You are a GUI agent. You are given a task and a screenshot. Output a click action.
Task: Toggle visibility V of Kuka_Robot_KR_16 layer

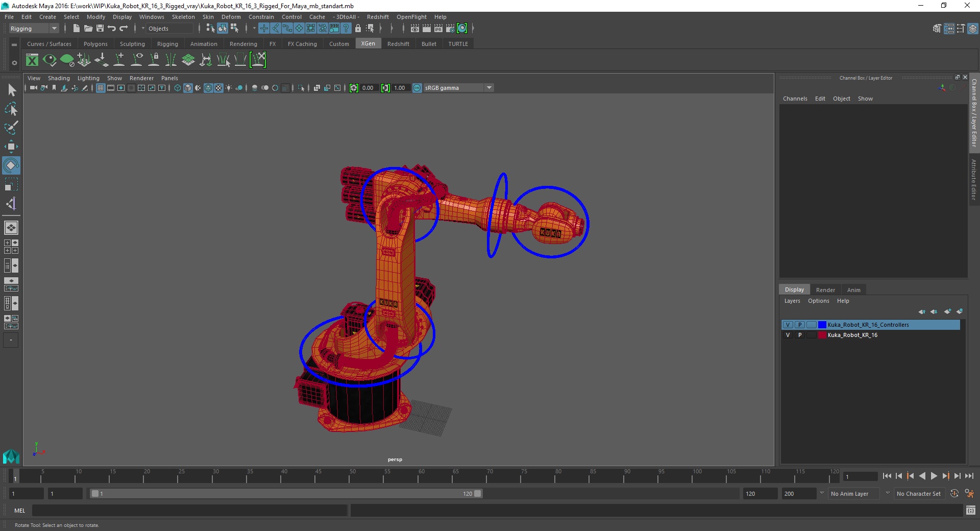[788, 335]
